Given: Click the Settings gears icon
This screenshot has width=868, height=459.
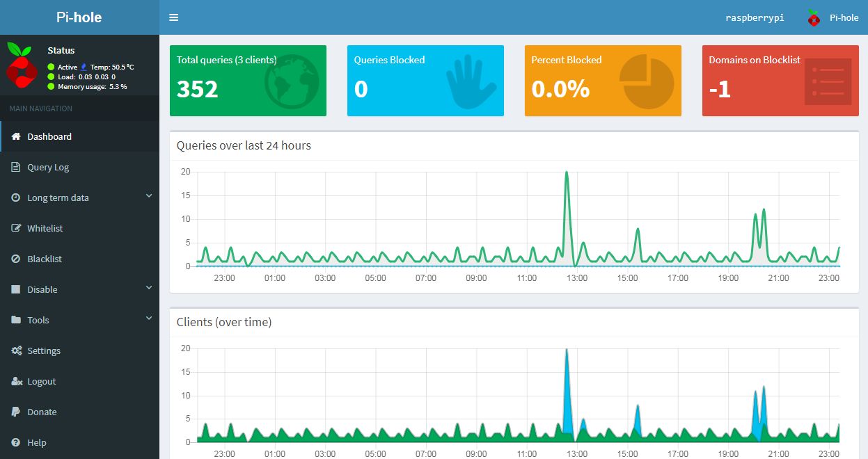Looking at the screenshot, I should [x=17, y=351].
